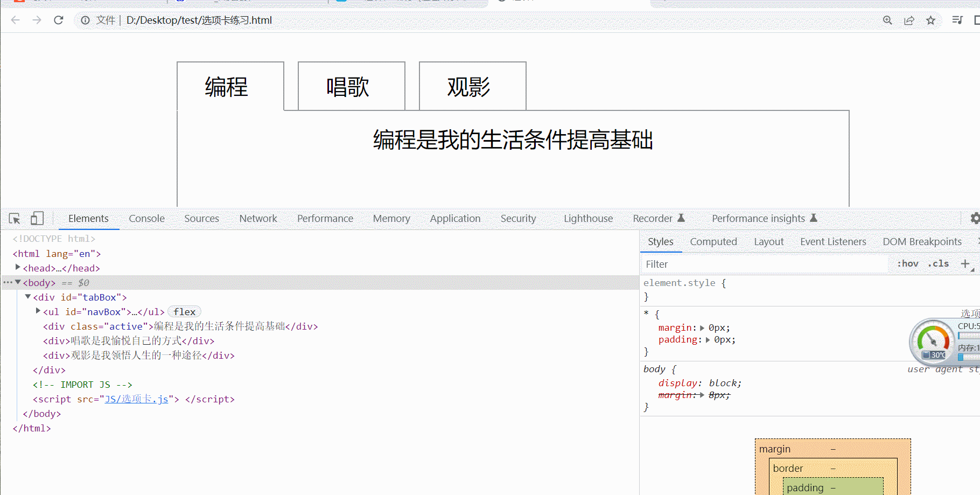Open the Performance tab
The height and width of the screenshot is (495, 980).
pyautogui.click(x=325, y=219)
